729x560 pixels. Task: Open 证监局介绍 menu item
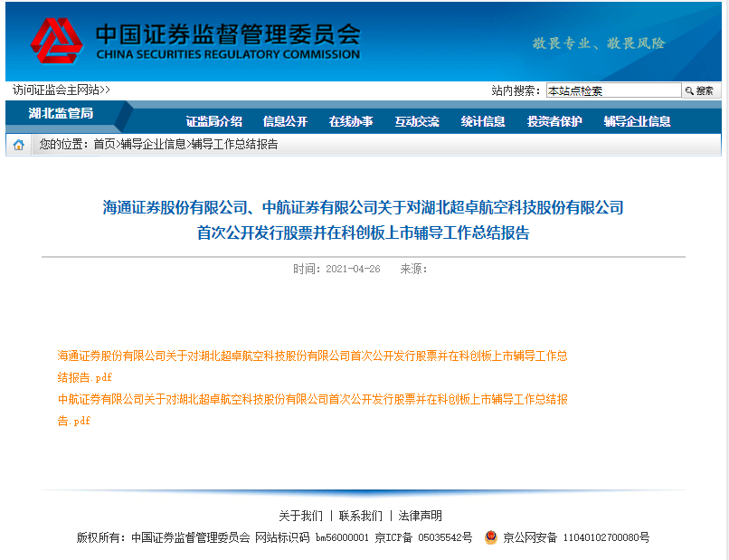(213, 121)
